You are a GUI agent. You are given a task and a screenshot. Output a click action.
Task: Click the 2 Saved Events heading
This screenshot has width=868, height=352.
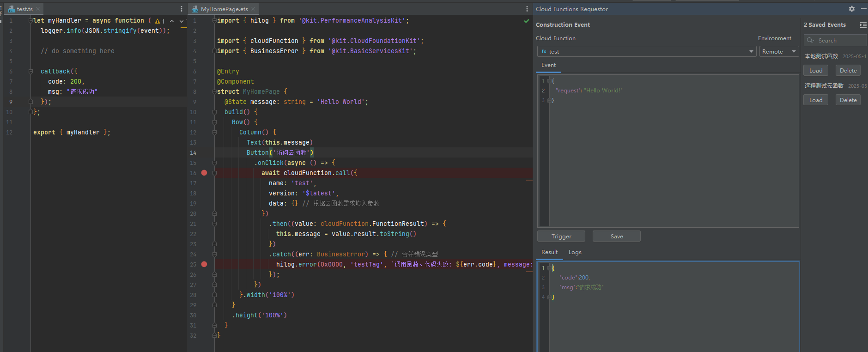(825, 25)
